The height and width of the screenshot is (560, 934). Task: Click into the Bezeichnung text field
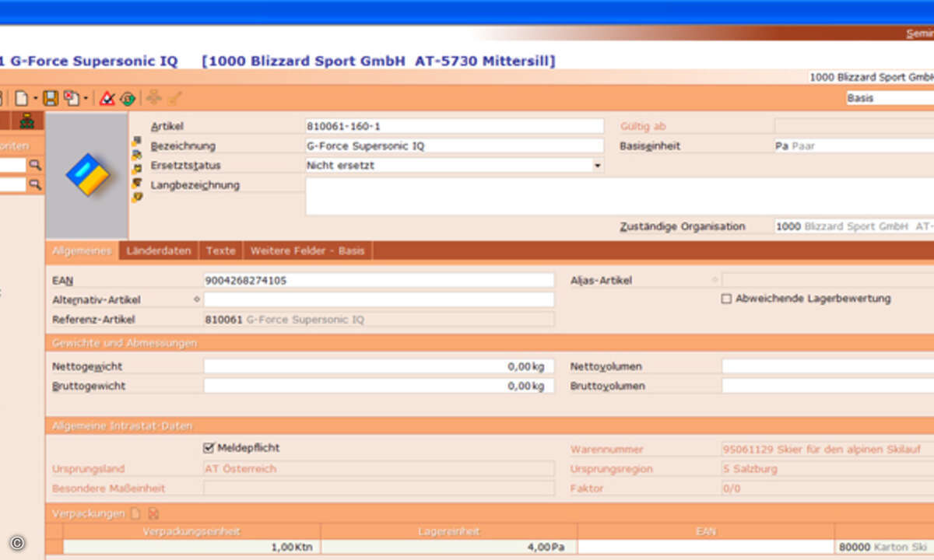click(455, 145)
